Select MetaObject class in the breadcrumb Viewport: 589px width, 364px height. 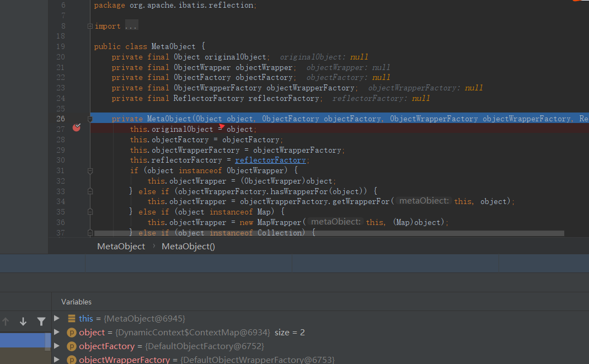pyautogui.click(x=121, y=247)
